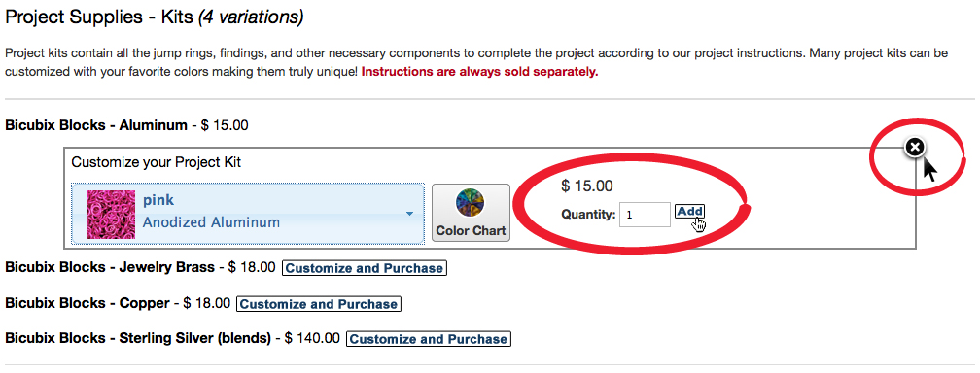Select the Bicubix Blocks - Sterling Silver title

(138, 339)
